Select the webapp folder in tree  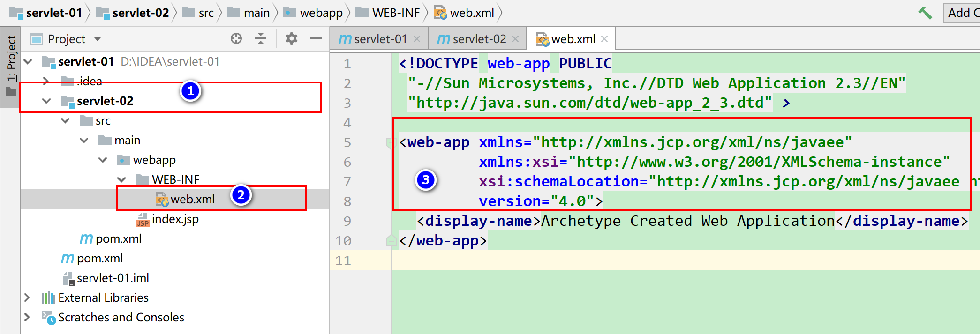[154, 160]
